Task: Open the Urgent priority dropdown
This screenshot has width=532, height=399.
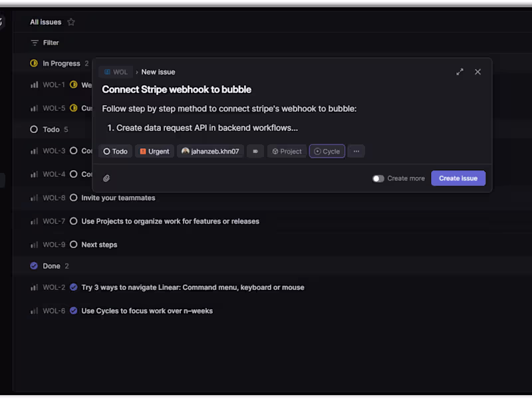Action: pos(154,152)
